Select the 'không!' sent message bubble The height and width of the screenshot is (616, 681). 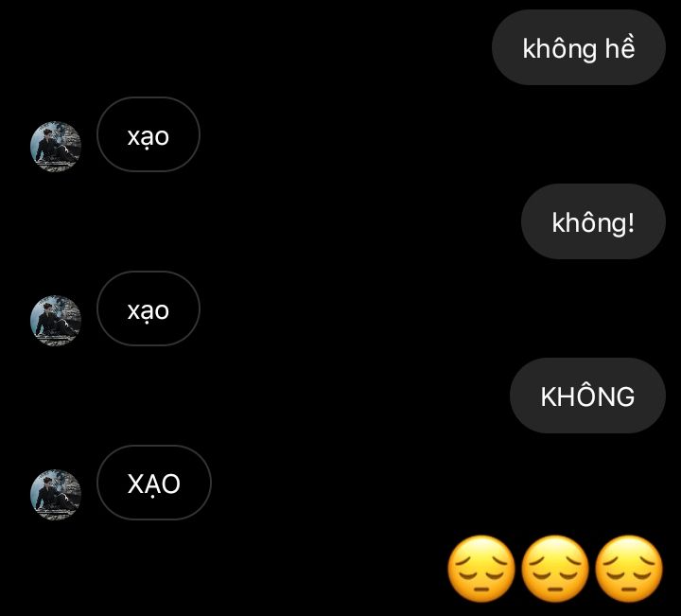pyautogui.click(x=593, y=221)
